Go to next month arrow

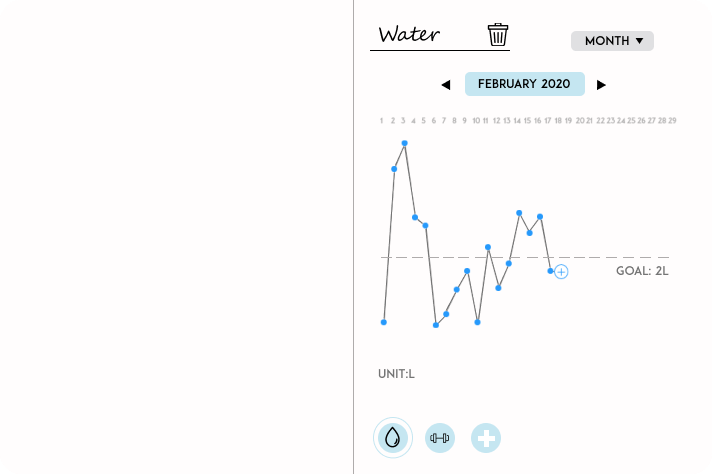(x=601, y=85)
